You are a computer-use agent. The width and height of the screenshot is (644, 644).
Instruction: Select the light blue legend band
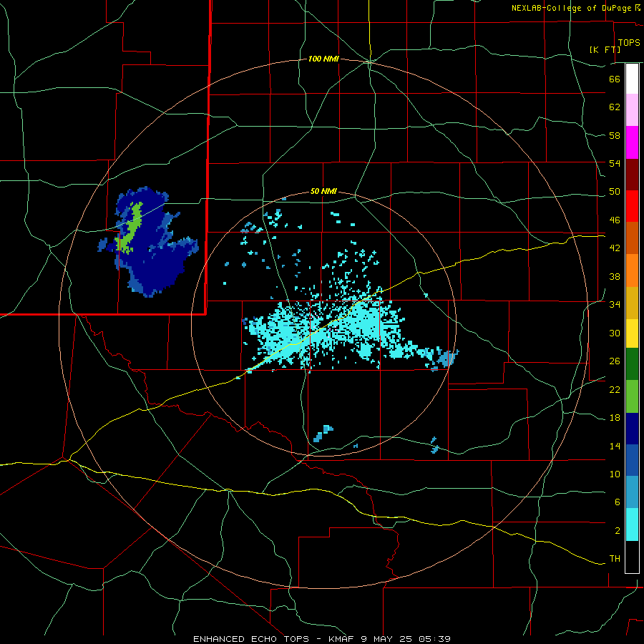point(632,492)
